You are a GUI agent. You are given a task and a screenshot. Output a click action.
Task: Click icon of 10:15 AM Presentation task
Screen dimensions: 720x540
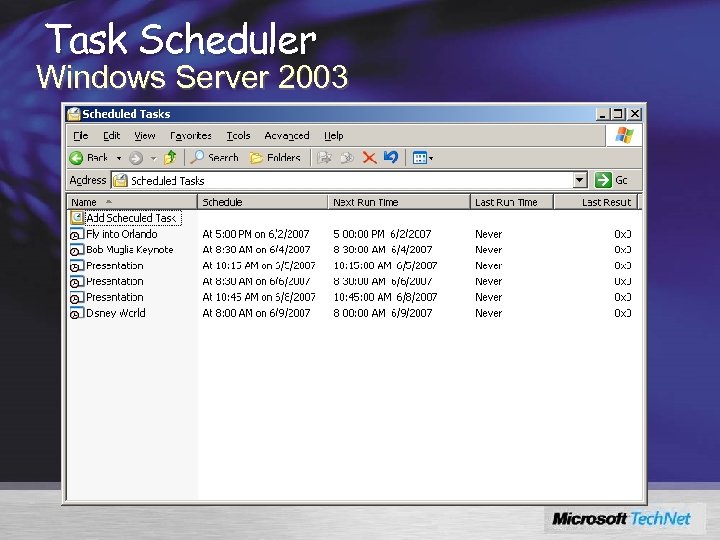coord(77,266)
